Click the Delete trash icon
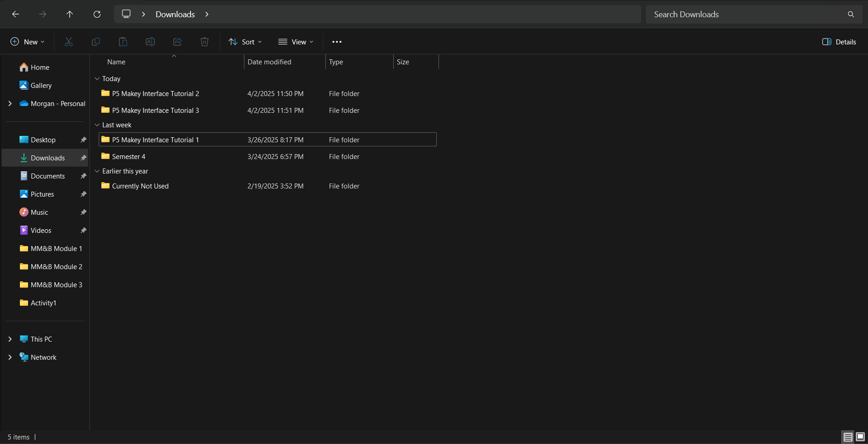Viewport: 868px width, 444px height. point(205,42)
